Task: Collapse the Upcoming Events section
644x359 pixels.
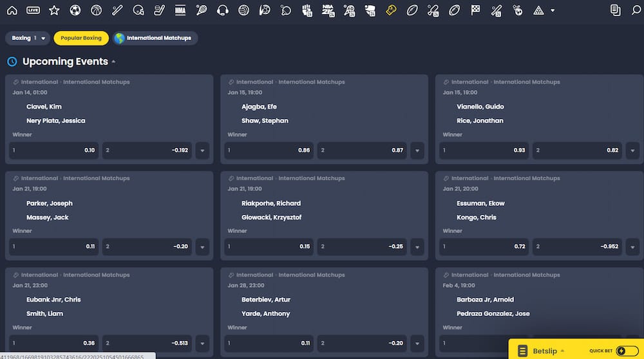Action: click(113, 62)
